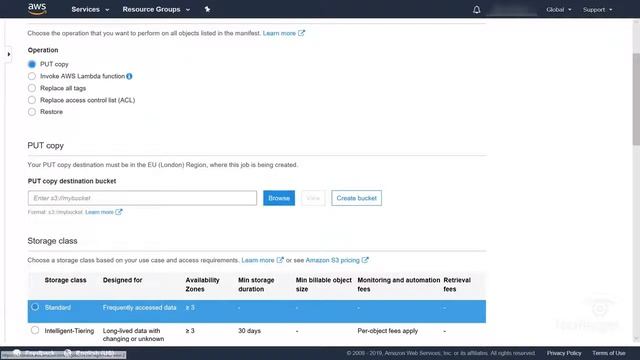The height and width of the screenshot is (360, 640).
Task: Click the 'Frequently accessed data' cell
Action: 140,307
